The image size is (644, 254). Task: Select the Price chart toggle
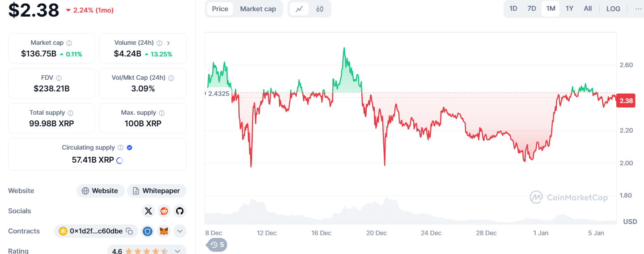220,9
